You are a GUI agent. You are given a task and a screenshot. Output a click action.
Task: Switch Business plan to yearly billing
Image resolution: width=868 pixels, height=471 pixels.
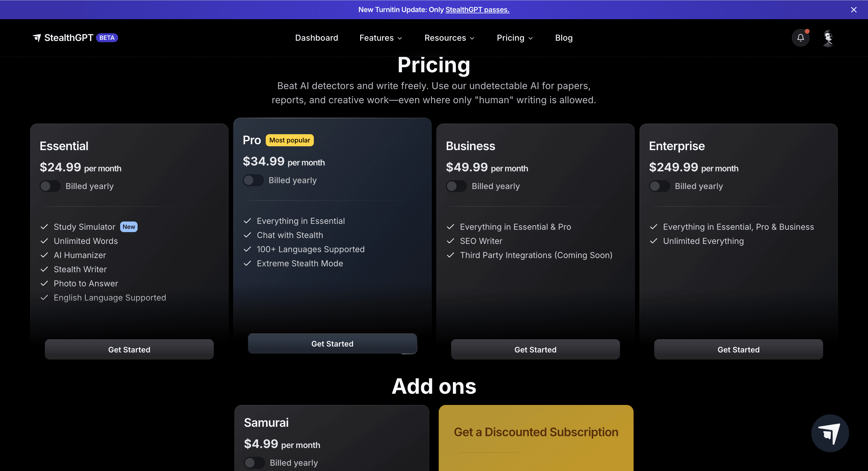(456, 186)
